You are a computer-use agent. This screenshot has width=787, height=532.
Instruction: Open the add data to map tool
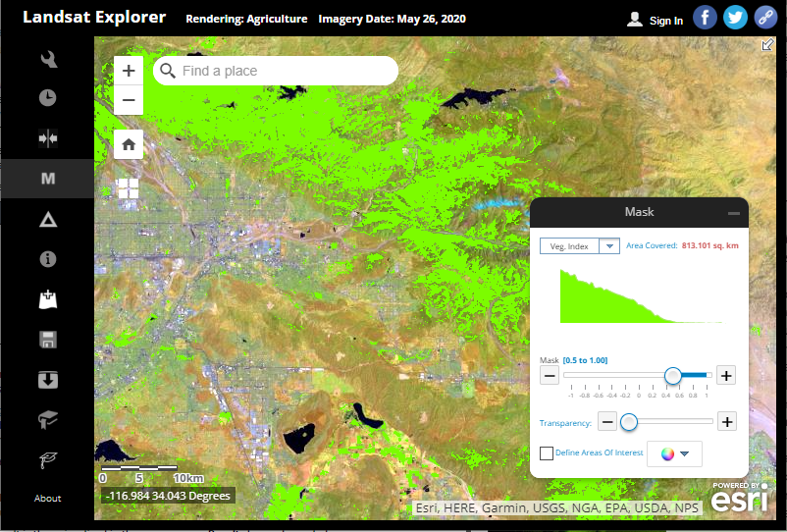(48, 299)
